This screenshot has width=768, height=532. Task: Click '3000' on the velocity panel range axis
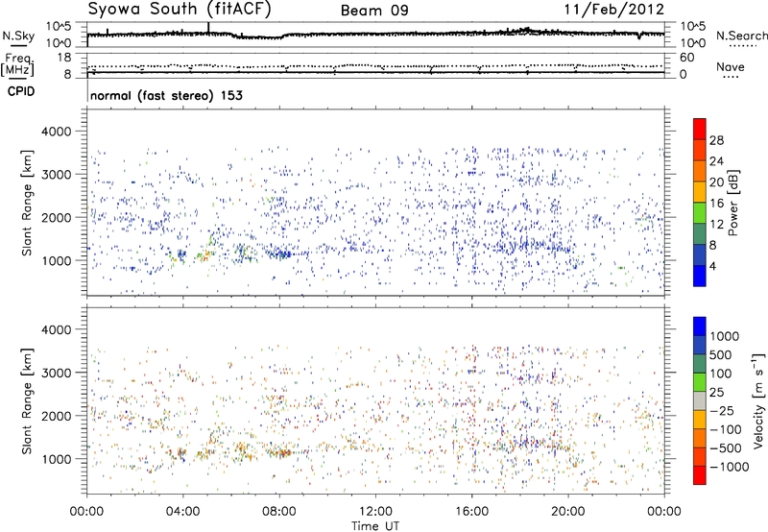click(56, 373)
